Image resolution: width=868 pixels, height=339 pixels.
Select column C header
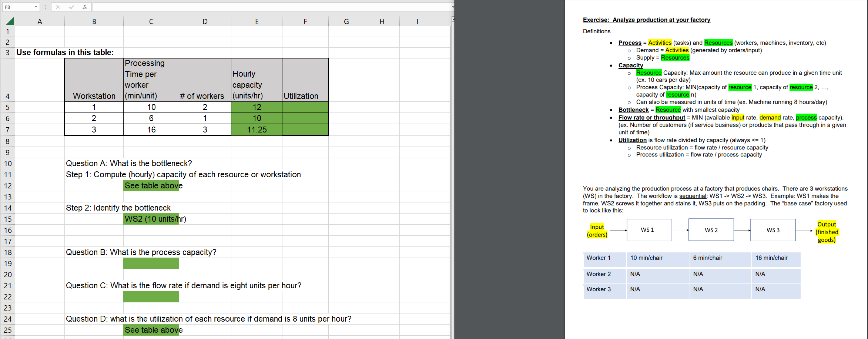pos(151,21)
